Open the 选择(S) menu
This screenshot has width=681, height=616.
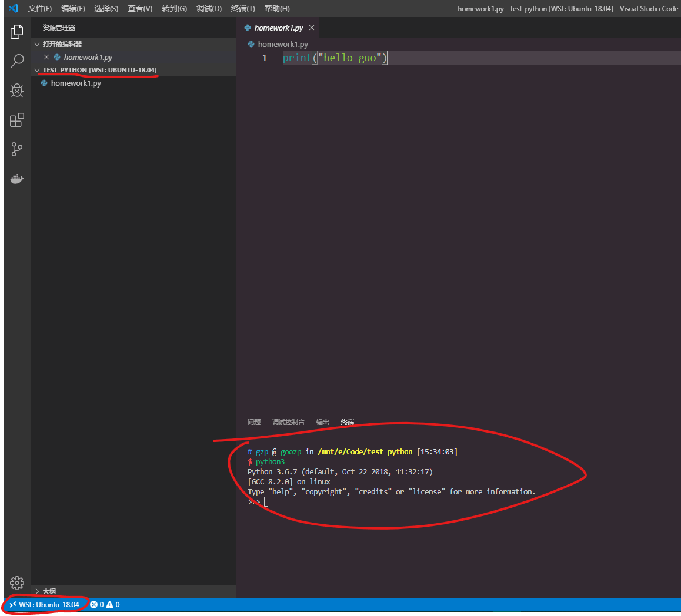[106, 9]
